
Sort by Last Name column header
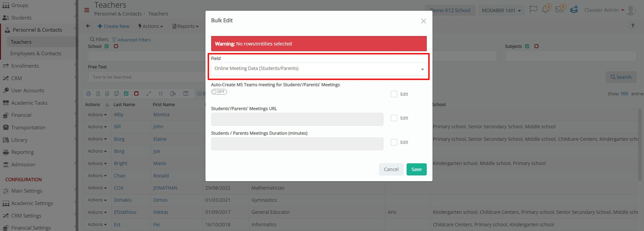tap(124, 105)
